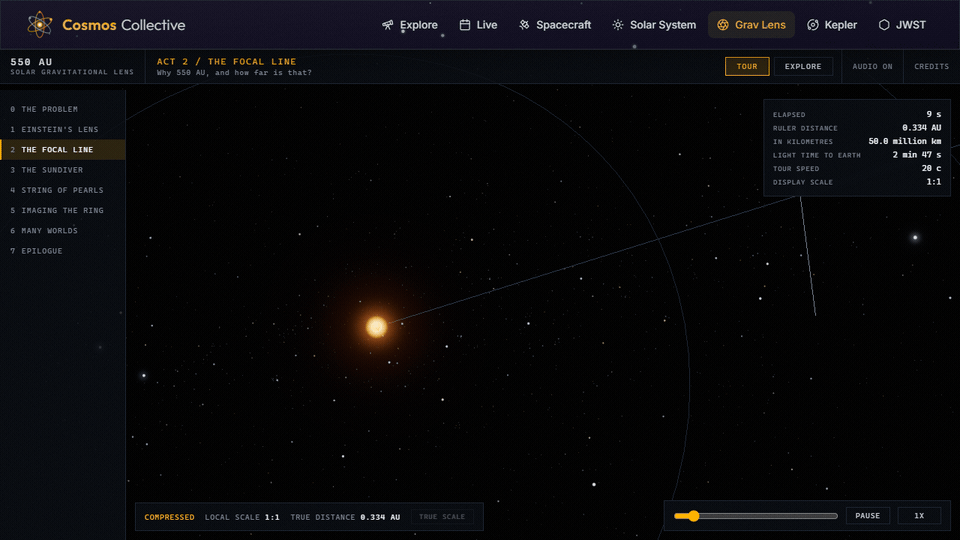The width and height of the screenshot is (960, 540).
Task: Switch to EXPLORE mode
Action: [803, 66]
